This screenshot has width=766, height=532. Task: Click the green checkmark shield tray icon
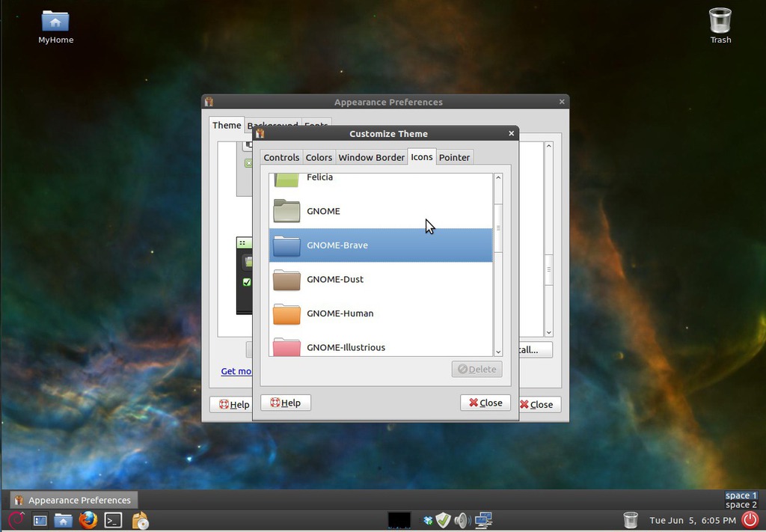click(443, 520)
